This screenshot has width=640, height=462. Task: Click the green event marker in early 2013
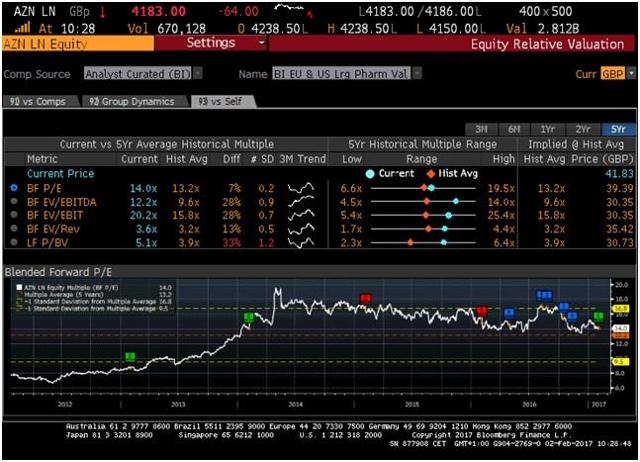click(130, 357)
